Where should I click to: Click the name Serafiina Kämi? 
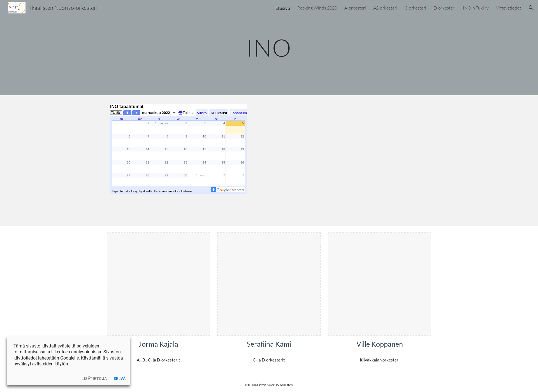coord(269,344)
